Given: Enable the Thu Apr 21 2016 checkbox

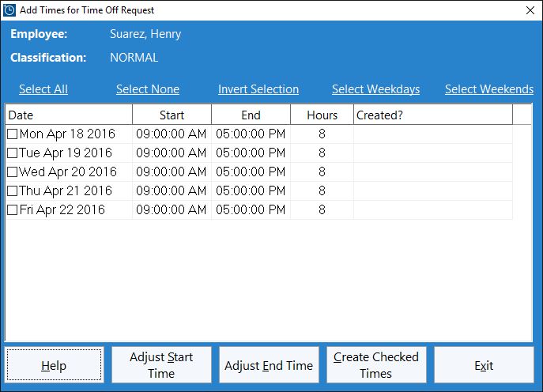Looking at the screenshot, I should pos(12,190).
